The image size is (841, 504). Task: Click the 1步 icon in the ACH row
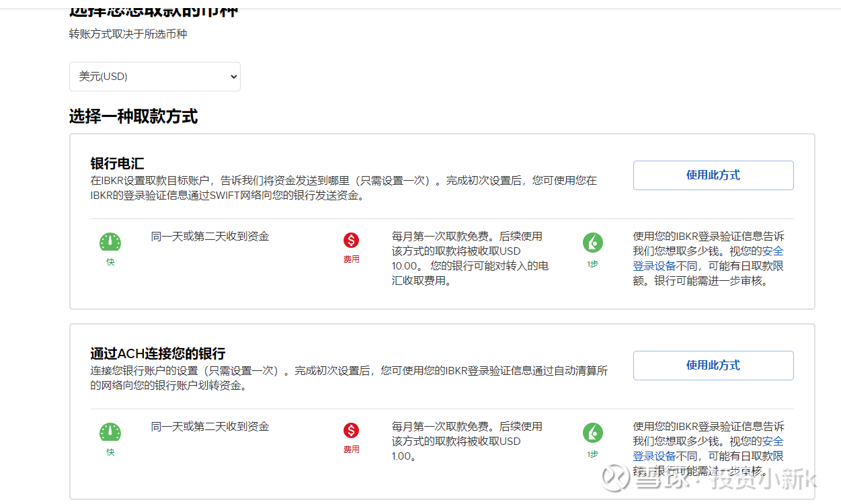(593, 432)
